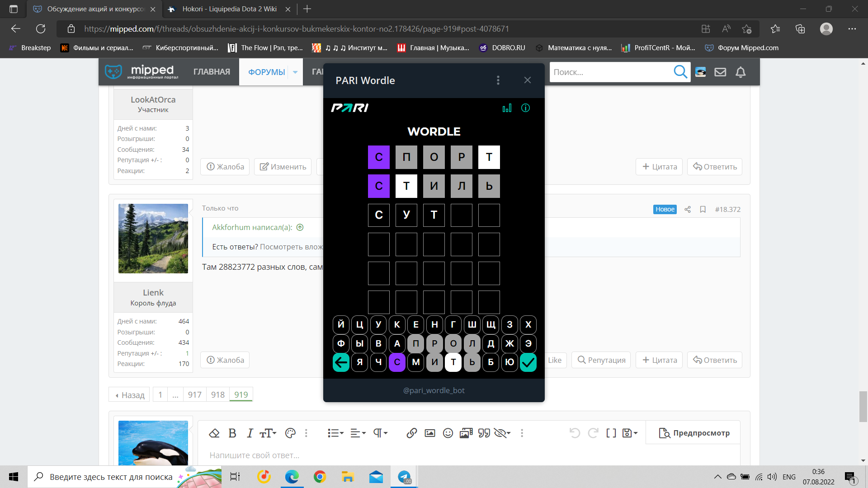
Task: Open list options dropdown in editor
Action: [335, 433]
